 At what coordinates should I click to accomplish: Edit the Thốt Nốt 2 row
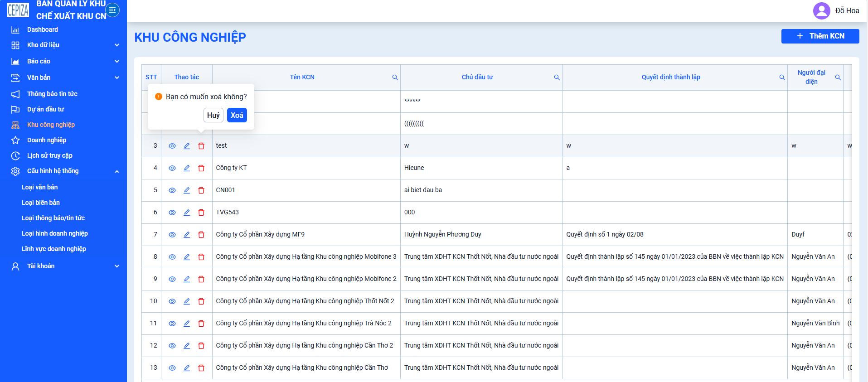pos(187,301)
